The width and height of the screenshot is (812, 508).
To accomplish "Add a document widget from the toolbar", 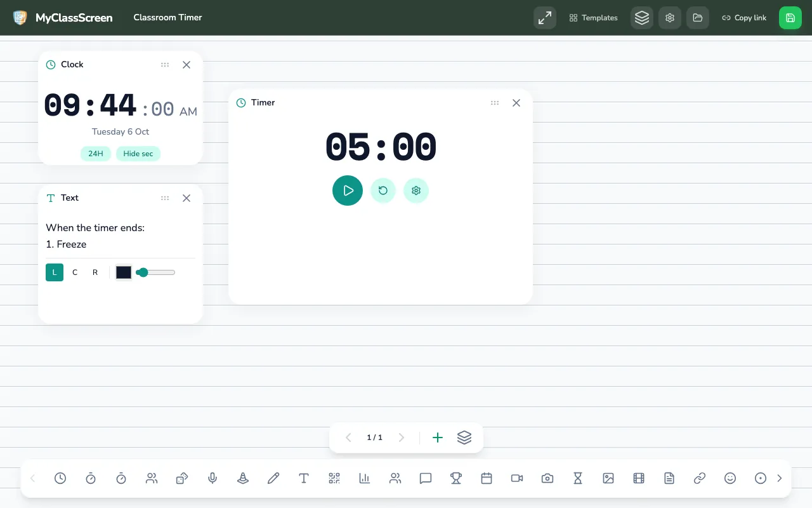I will 669,478.
